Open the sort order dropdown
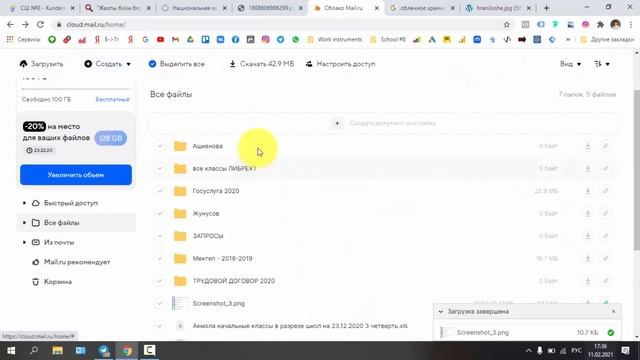The height and width of the screenshot is (360, 640). pyautogui.click(x=602, y=64)
